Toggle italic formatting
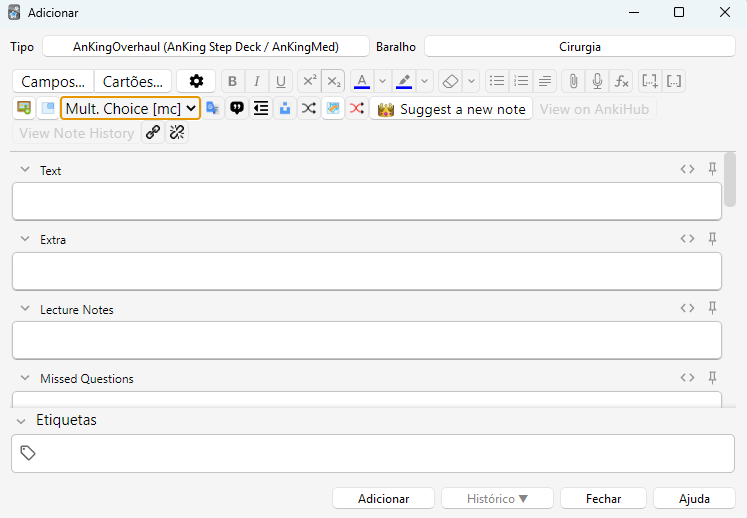The width and height of the screenshot is (747, 518). (x=256, y=82)
